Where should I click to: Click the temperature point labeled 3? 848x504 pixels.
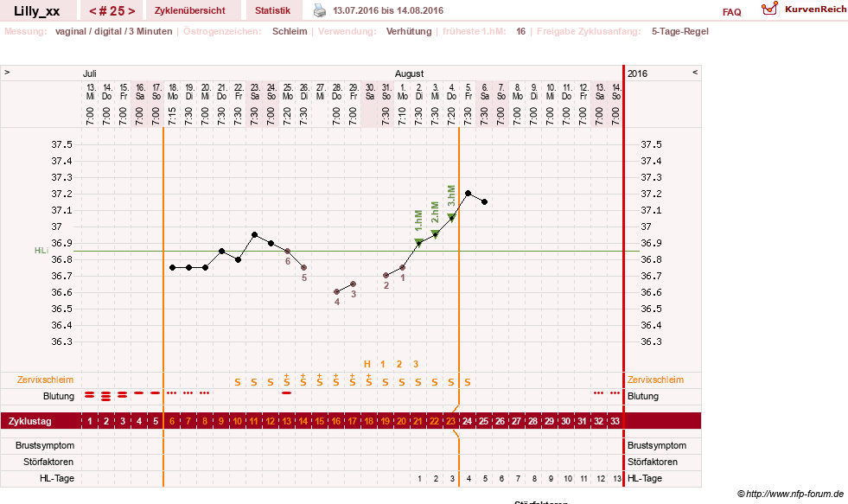point(354,284)
